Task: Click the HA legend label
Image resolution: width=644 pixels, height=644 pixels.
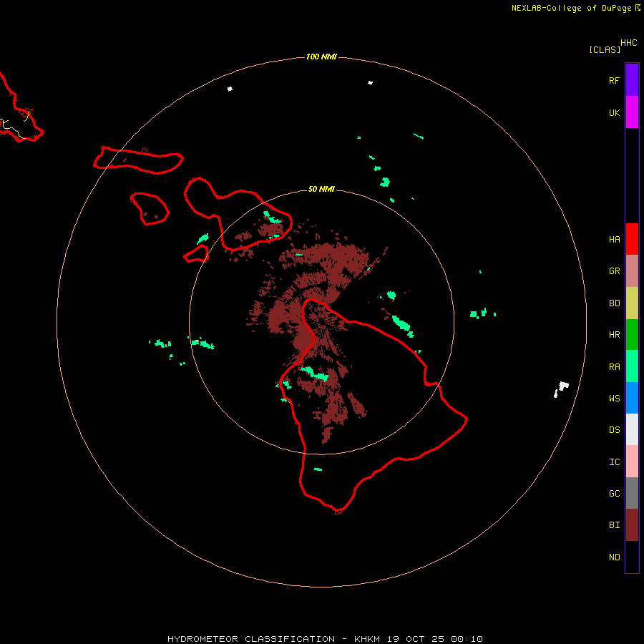Action: click(x=614, y=239)
